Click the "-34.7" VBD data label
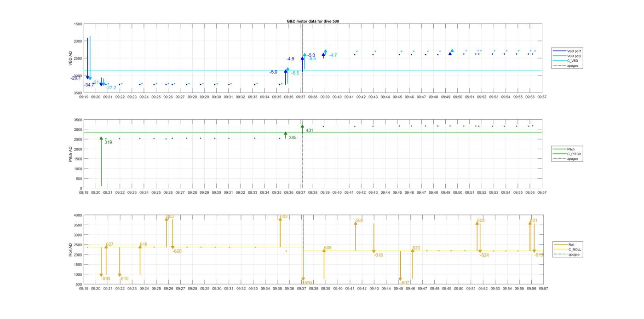The image size is (644, 319). click(x=89, y=85)
